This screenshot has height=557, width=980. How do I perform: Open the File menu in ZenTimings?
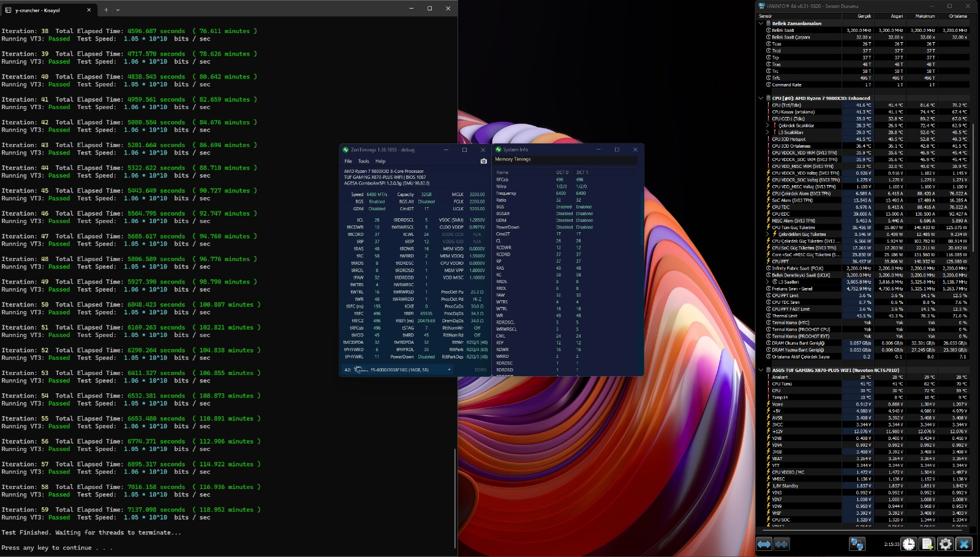click(x=348, y=161)
